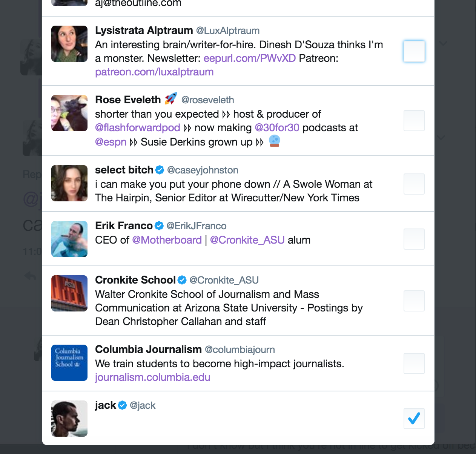This screenshot has height=454, width=476.
Task: Check the Cronkite School checkbox
Action: click(414, 301)
